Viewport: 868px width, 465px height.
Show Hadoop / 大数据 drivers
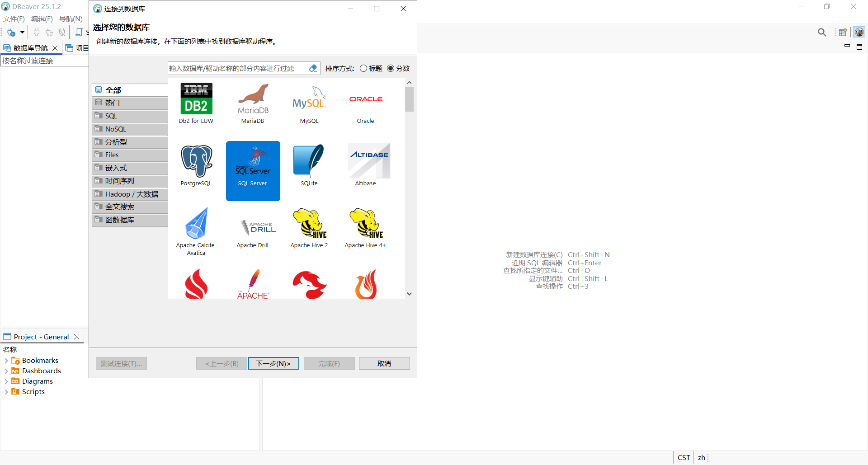(130, 194)
